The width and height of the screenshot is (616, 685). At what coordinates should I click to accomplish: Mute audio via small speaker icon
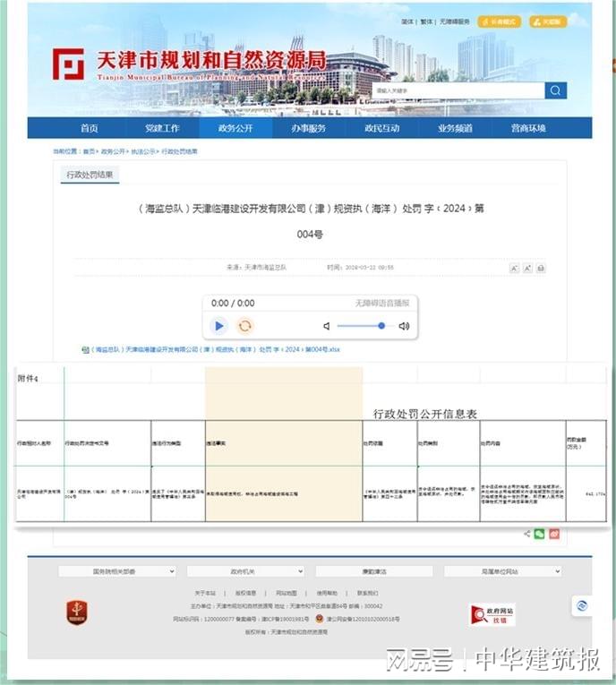click(326, 326)
